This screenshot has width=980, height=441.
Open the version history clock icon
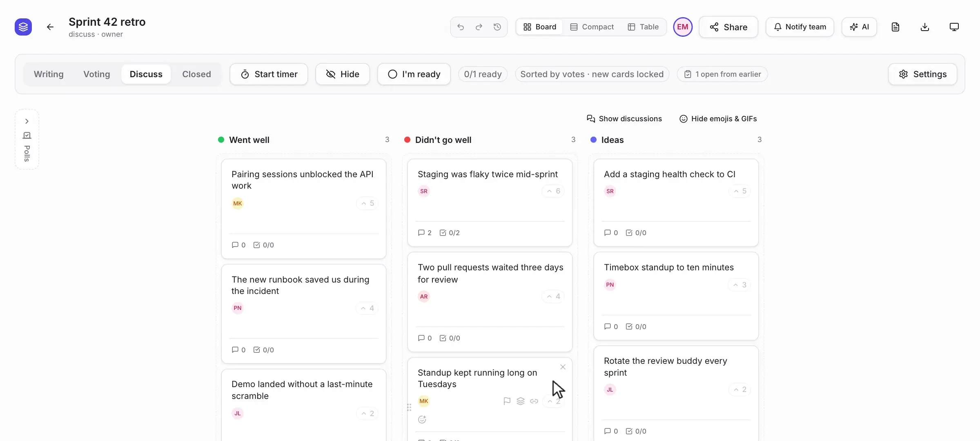point(497,27)
